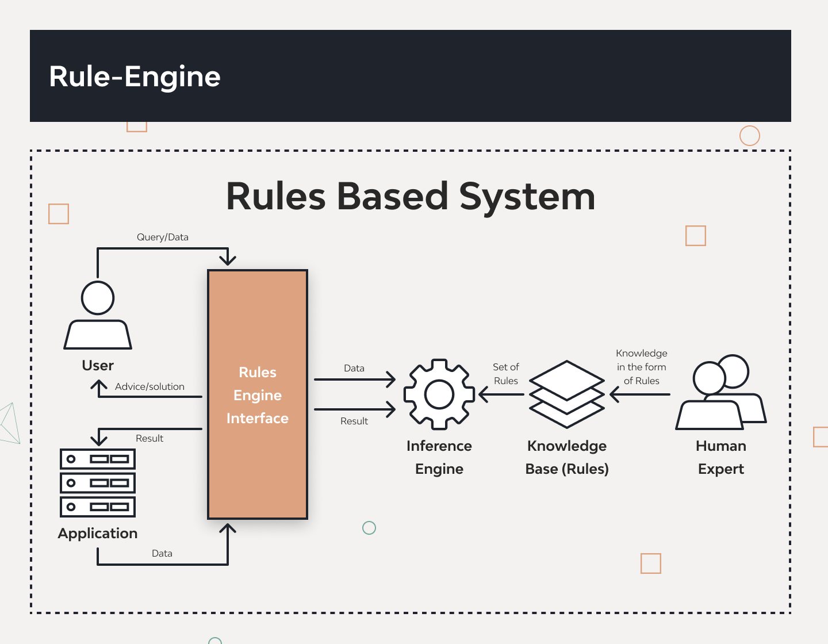The width and height of the screenshot is (828, 644).
Task: Click the Knowledge Base (Rules) caption
Action: pos(567,458)
